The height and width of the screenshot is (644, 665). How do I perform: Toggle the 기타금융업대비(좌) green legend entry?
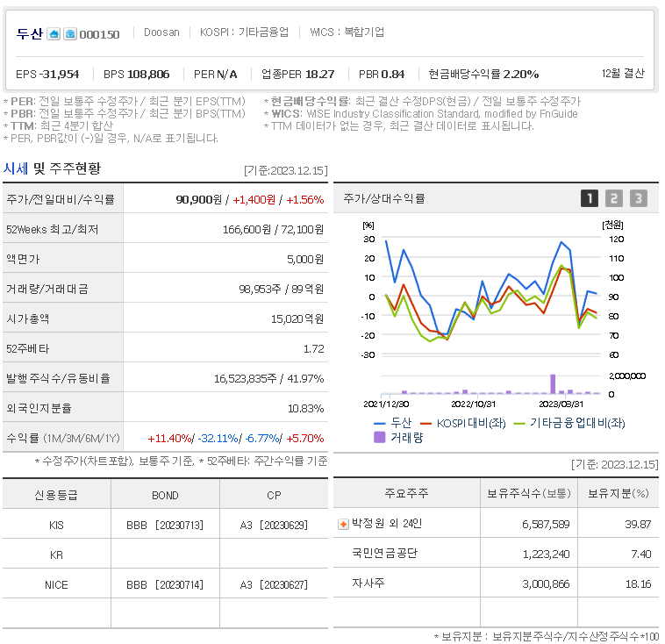point(569,423)
